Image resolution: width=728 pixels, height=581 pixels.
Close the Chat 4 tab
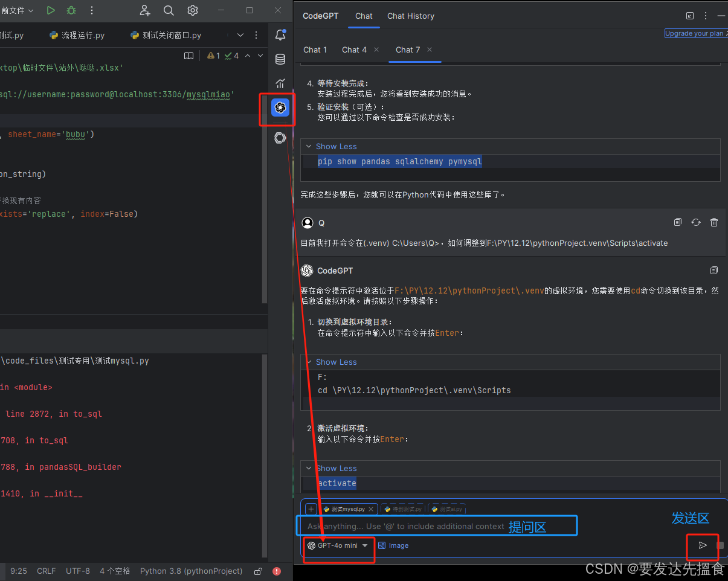click(376, 50)
